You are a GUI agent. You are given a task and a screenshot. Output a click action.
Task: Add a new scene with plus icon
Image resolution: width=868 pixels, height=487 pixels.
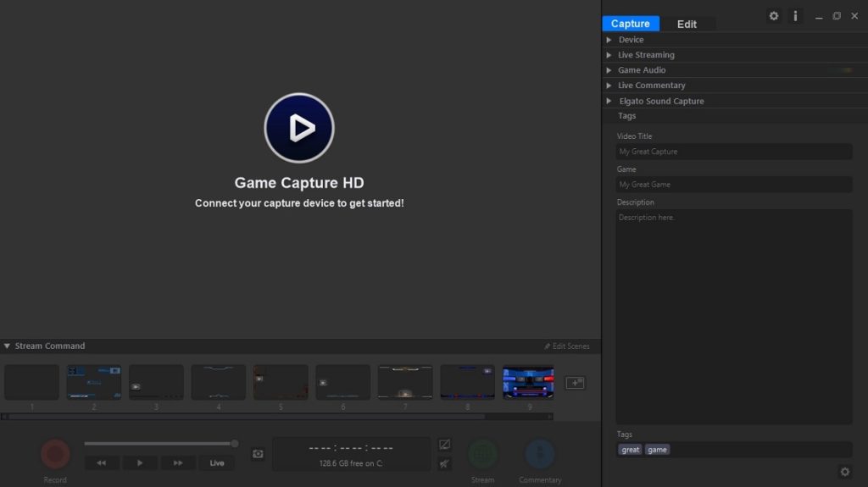coord(576,383)
